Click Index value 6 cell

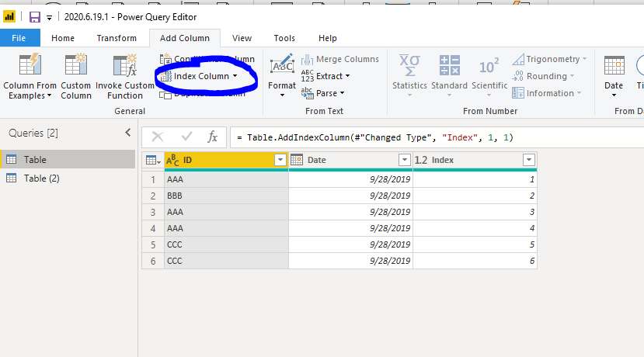[475, 261]
